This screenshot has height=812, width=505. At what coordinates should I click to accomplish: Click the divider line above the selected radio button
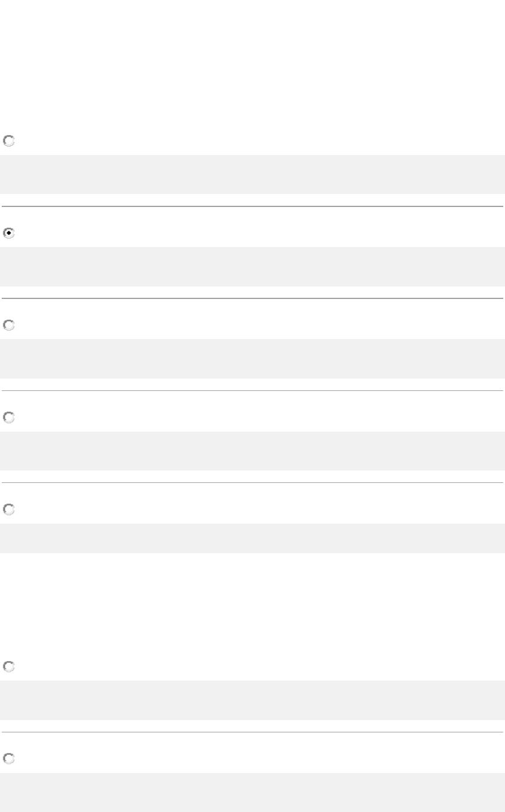[x=252, y=206]
